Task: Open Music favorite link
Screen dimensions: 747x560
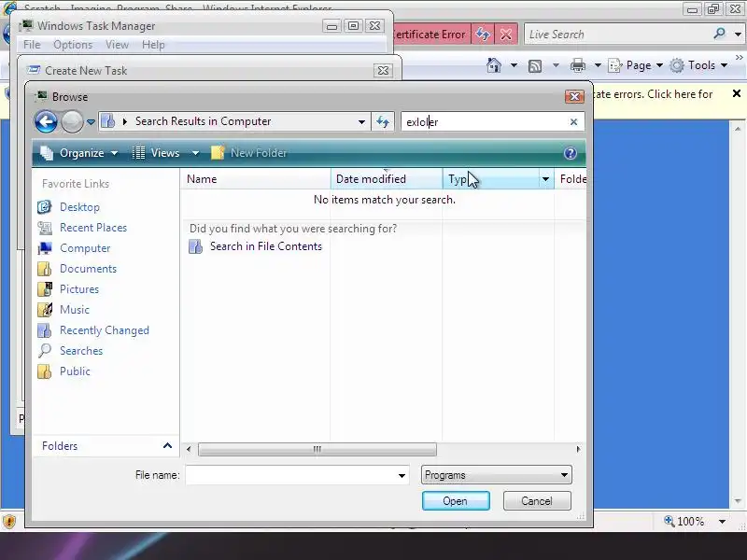Action: click(75, 310)
